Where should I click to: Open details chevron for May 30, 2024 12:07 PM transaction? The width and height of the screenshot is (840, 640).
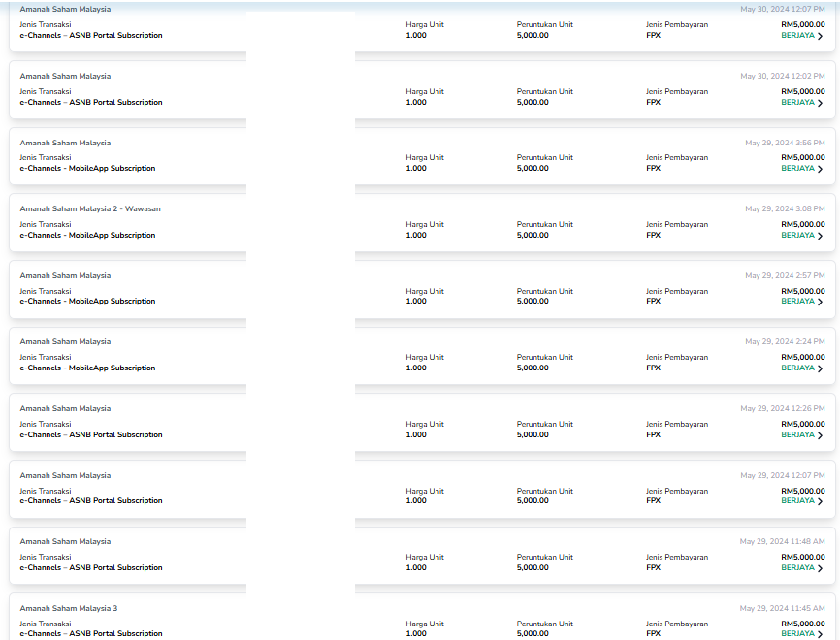click(x=820, y=36)
